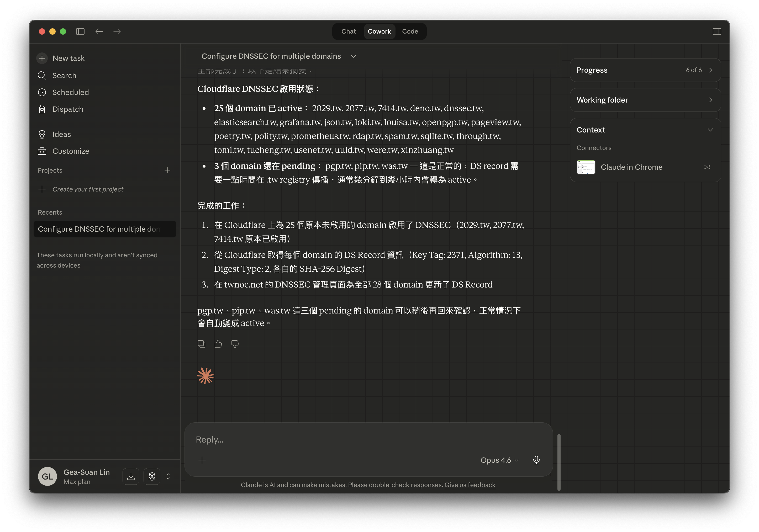Click the Claude in Chrome thumbnail

click(586, 167)
